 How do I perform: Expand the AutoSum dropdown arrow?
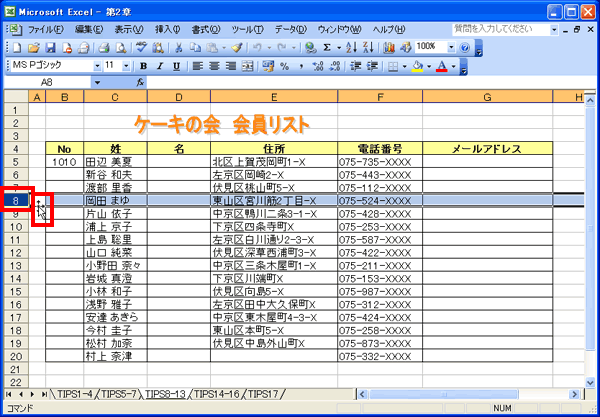tap(339, 47)
